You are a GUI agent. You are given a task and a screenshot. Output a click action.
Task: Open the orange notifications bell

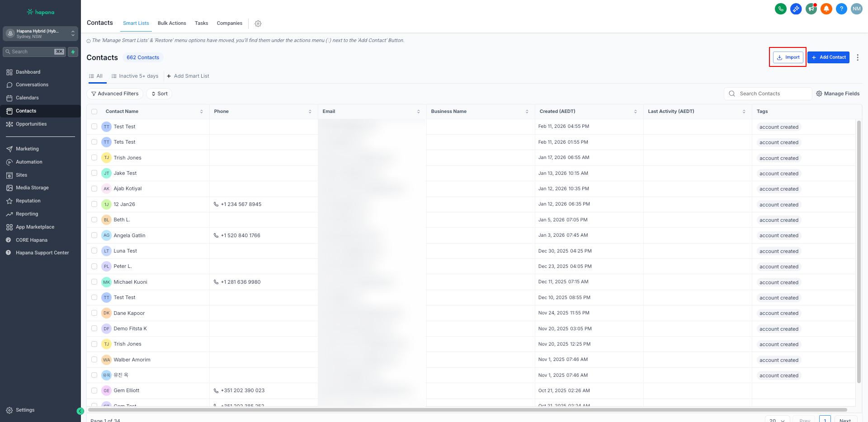coord(826,9)
